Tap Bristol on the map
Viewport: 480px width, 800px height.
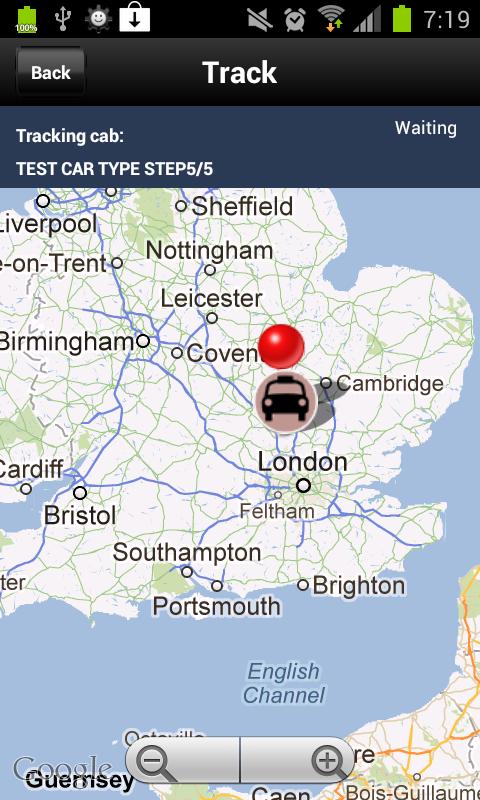click(80, 515)
